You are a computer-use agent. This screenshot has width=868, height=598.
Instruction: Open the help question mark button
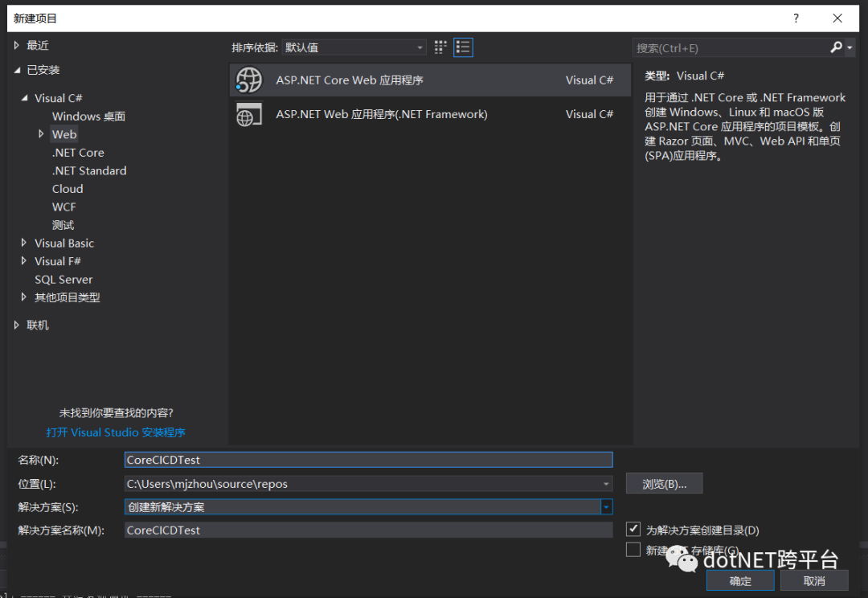click(796, 18)
